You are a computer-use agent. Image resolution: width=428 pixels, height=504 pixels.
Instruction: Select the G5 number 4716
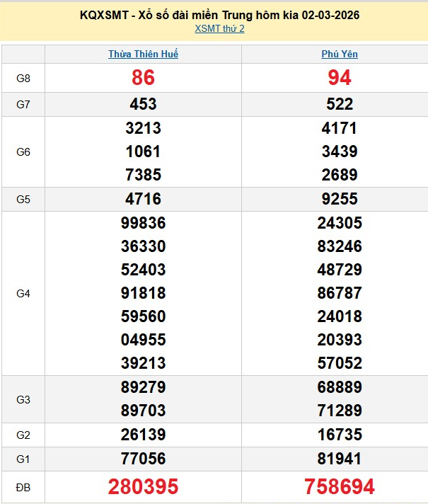click(143, 199)
